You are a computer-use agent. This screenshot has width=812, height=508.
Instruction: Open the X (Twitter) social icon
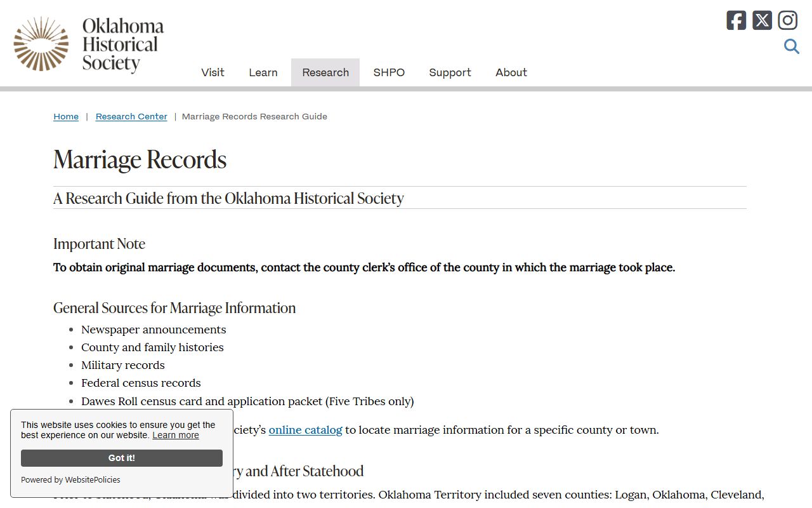pos(762,20)
